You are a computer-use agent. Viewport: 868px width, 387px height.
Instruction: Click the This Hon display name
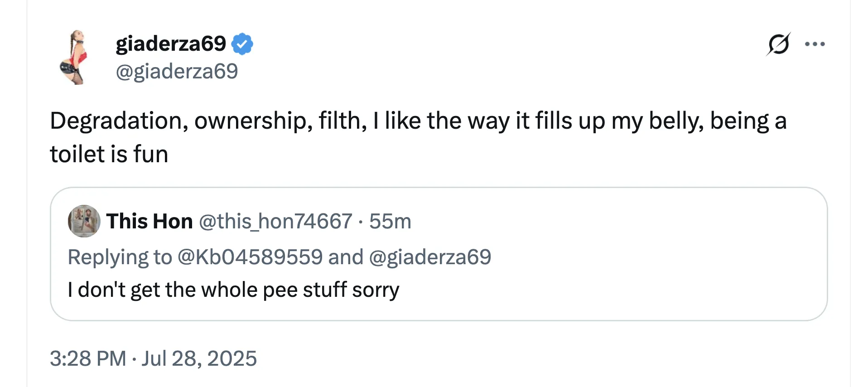[149, 221]
